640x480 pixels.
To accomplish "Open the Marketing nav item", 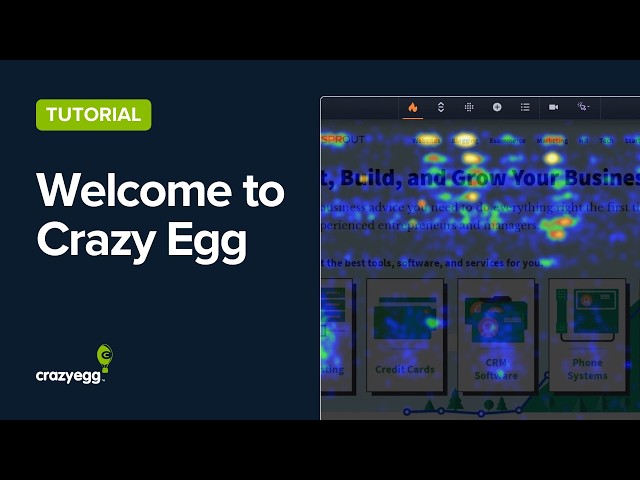I will (x=552, y=141).
